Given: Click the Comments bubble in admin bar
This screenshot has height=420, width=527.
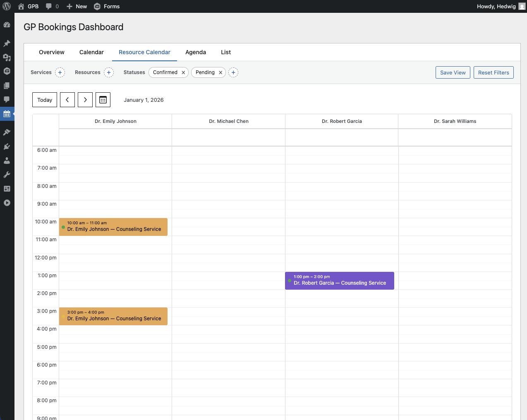Looking at the screenshot, I should coord(52,6).
